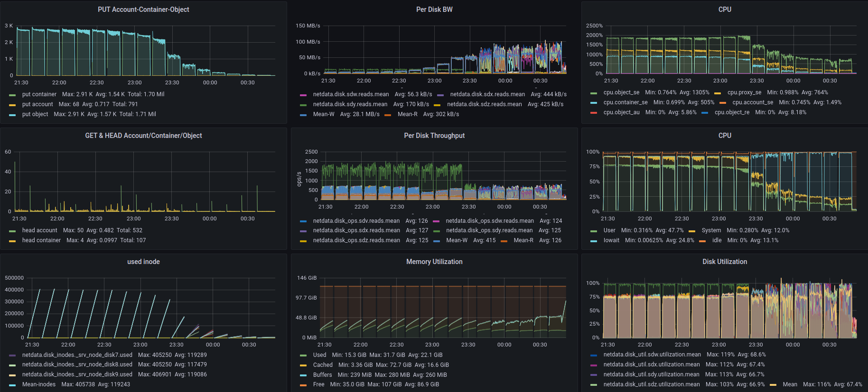Image resolution: width=868 pixels, height=392 pixels.
Task: Click the put account legend color swatch
Action: 12,105
